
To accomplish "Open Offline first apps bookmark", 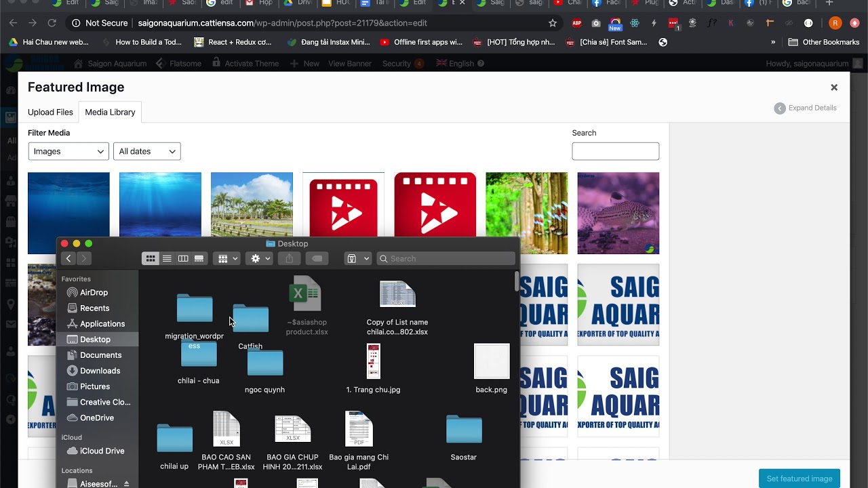I will coord(421,42).
